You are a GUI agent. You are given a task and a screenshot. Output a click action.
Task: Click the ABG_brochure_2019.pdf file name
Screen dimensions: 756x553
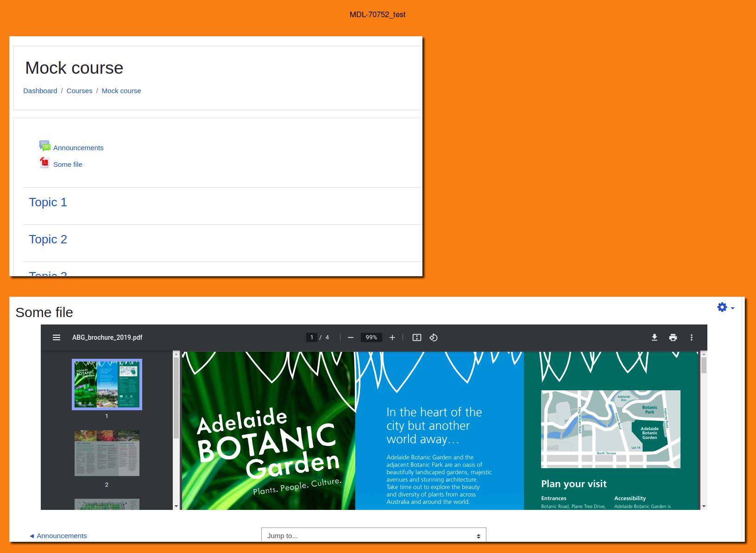[107, 337]
